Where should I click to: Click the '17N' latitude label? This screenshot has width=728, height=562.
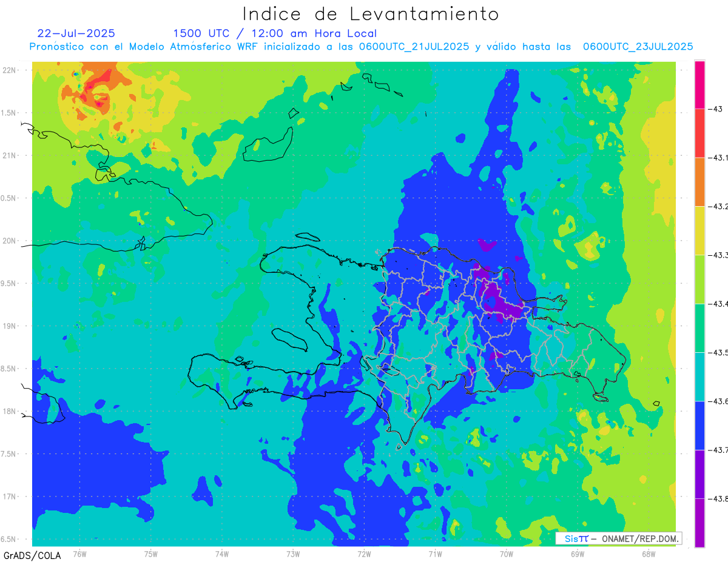click(x=10, y=497)
